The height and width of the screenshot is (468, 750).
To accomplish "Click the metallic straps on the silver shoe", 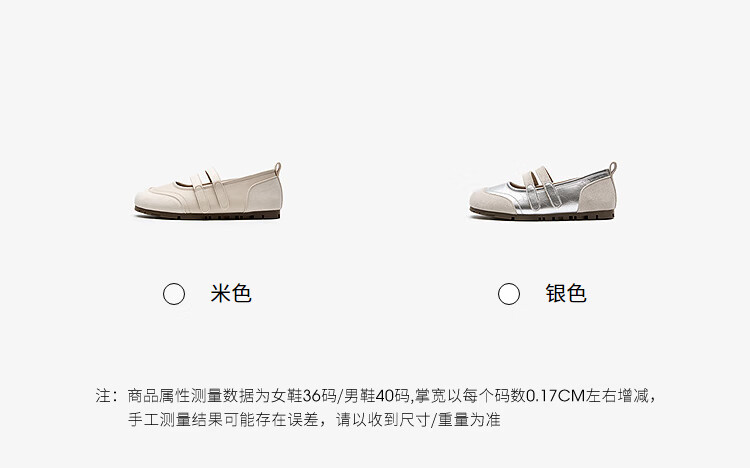I will (x=543, y=189).
